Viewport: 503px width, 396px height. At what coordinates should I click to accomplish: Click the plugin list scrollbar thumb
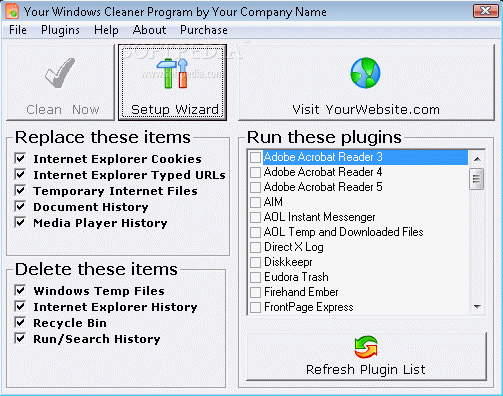[x=477, y=179]
